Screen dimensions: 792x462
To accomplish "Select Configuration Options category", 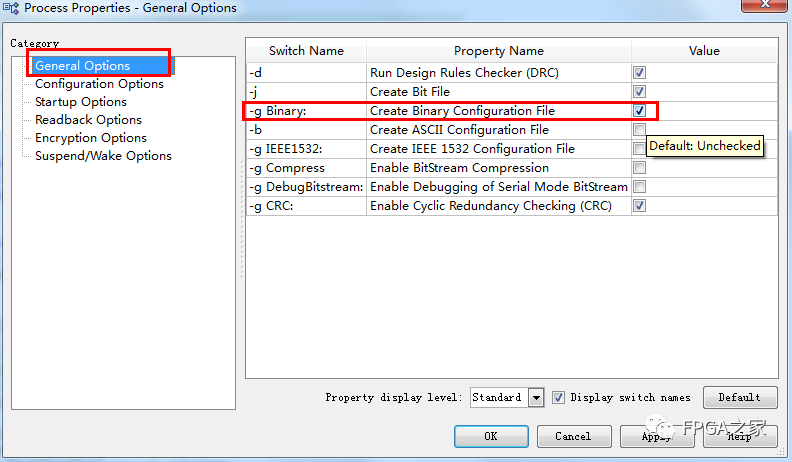I will coord(99,84).
